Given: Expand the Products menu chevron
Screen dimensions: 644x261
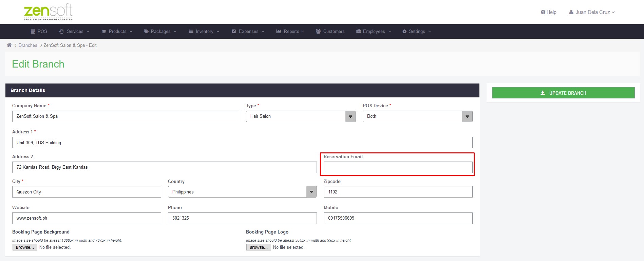Looking at the screenshot, I should [x=131, y=32].
